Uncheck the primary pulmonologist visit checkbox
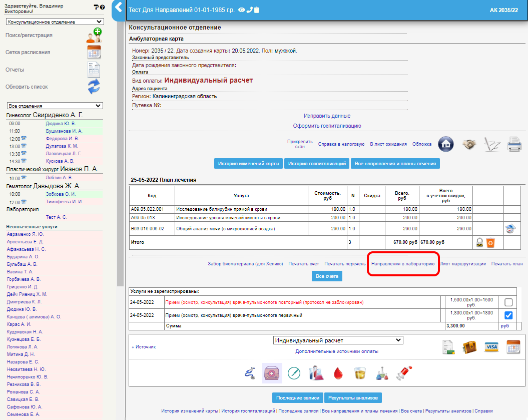Screen dimensions: 528x420 coord(508,315)
